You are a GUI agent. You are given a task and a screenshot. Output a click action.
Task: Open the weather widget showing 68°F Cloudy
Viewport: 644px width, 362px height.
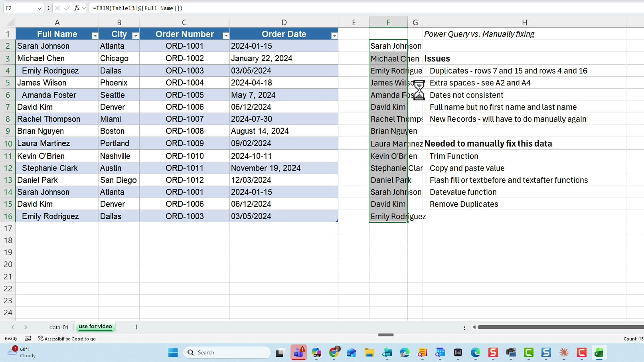click(22, 353)
